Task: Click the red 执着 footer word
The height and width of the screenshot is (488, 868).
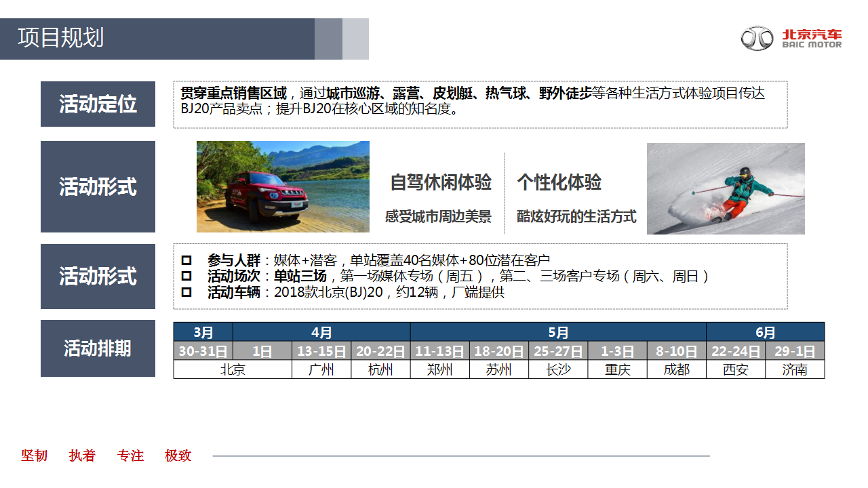Action: coord(82,455)
